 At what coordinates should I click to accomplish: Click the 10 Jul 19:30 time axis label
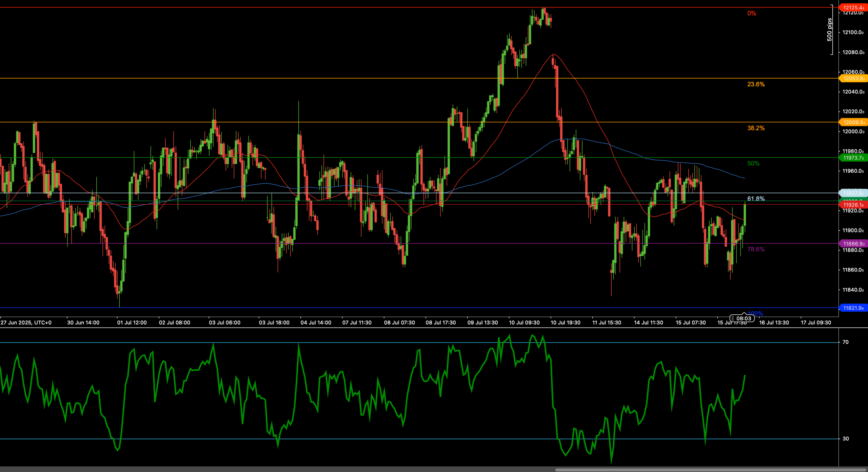pos(566,323)
